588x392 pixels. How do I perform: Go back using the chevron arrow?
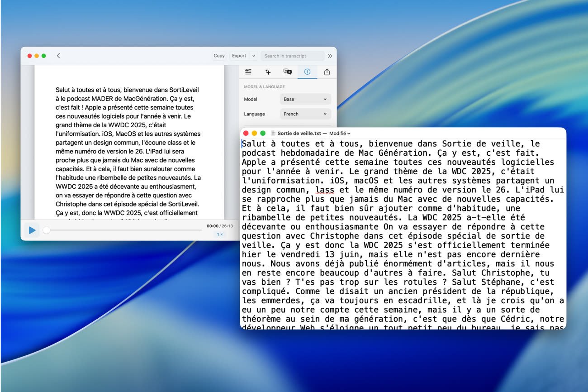[x=58, y=56]
